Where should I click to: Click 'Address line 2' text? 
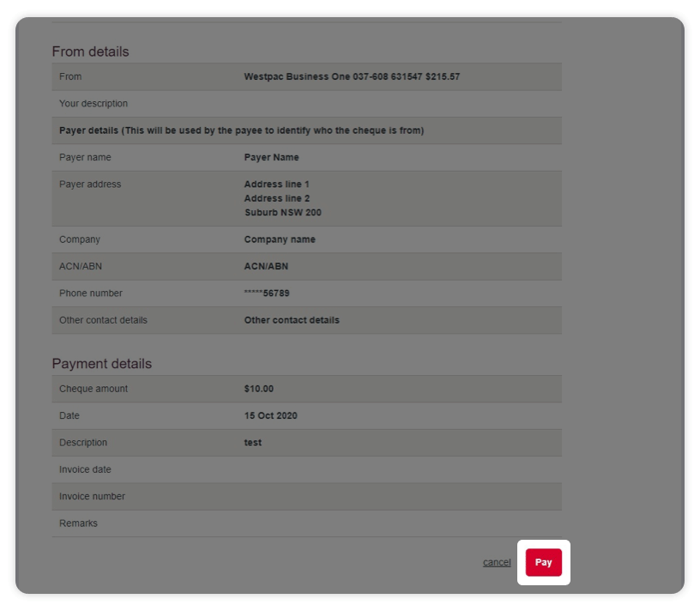coord(276,198)
